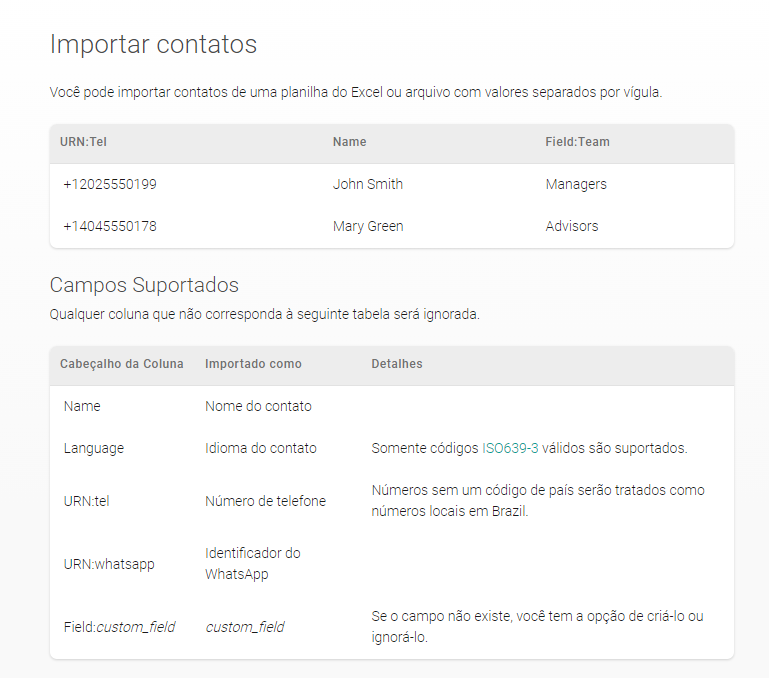This screenshot has width=769, height=678.
Task: Click the John Smith name cell
Action: tap(368, 184)
